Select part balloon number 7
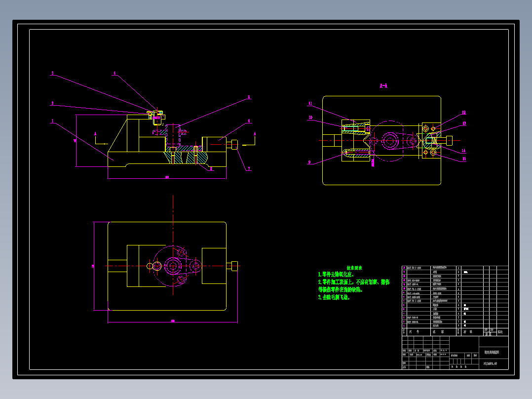This screenshot has height=399, width=532. 249,168
